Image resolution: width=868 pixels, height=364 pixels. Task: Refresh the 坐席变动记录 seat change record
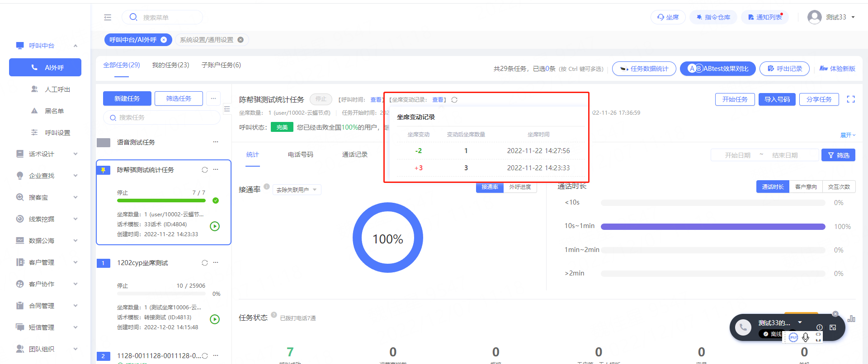click(454, 100)
